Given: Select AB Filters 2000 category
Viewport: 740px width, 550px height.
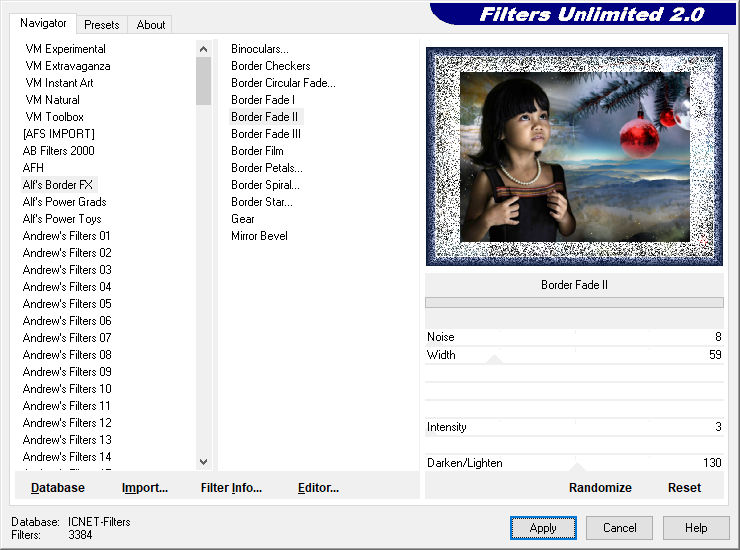Looking at the screenshot, I should coord(59,151).
